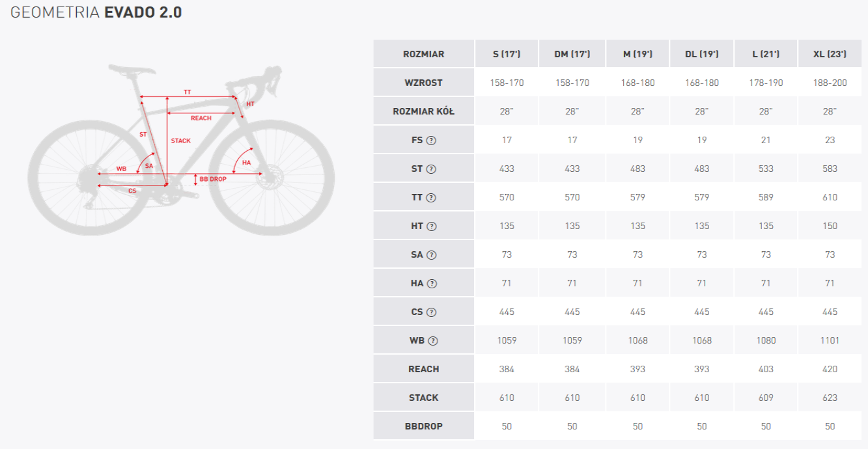Click the help icon next to FS
Image resolution: width=868 pixels, height=449 pixels.
pyautogui.click(x=431, y=140)
